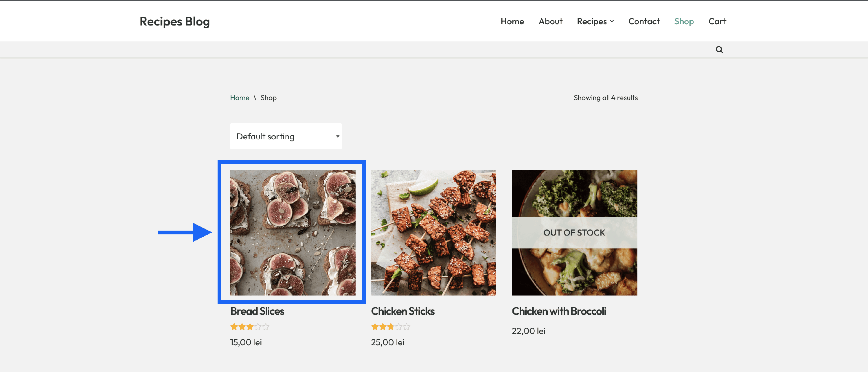Click the OUT OF STOCK overlay
868x372 pixels.
click(574, 232)
